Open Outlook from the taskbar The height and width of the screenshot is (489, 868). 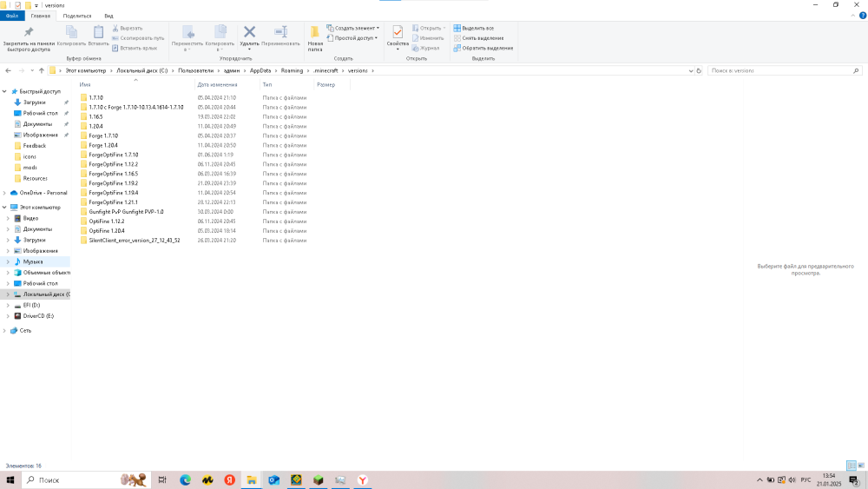[x=274, y=480]
